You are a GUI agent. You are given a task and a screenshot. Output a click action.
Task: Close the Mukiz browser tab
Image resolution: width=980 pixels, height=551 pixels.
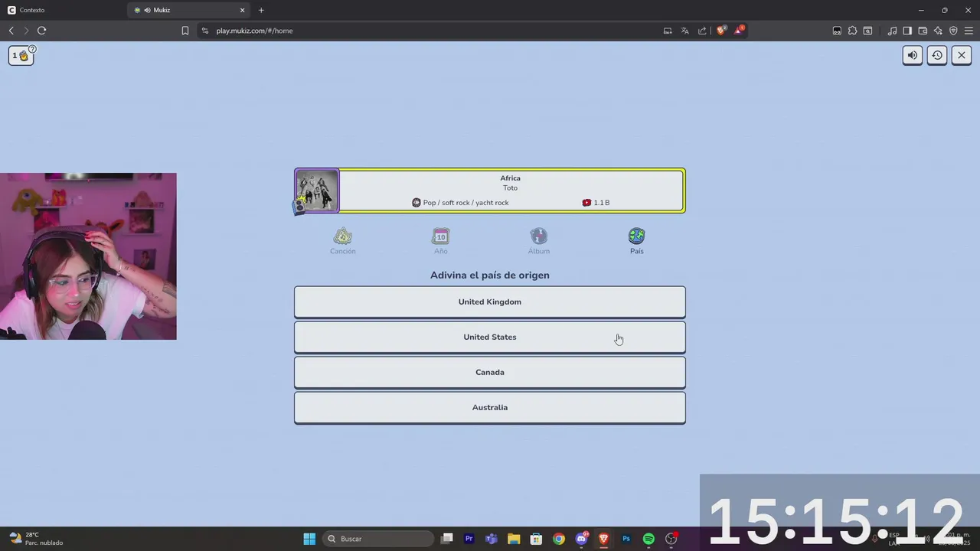tap(243, 10)
